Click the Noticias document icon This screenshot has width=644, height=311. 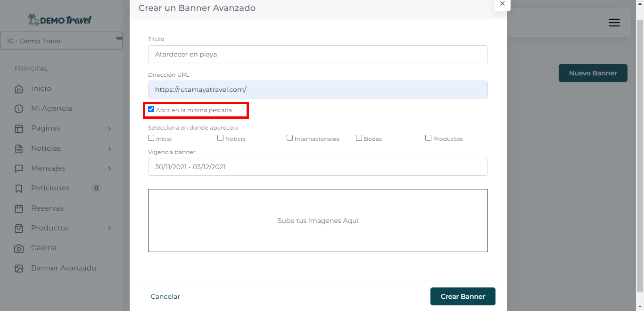tap(19, 148)
